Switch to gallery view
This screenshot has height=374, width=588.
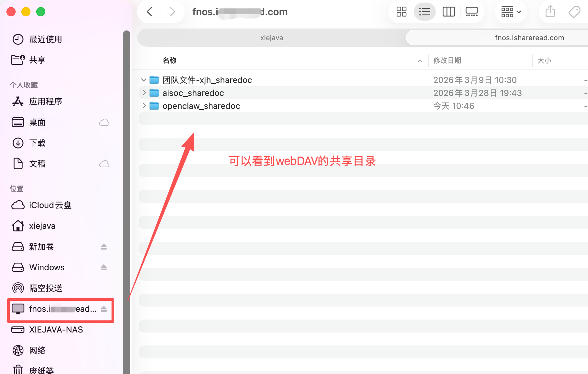(472, 12)
